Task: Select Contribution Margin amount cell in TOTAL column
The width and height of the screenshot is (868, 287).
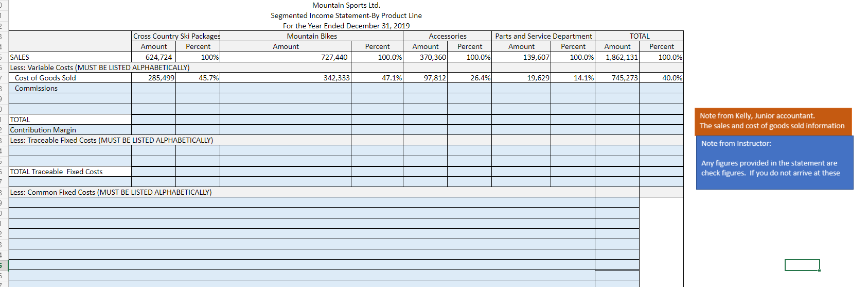Action: click(x=617, y=130)
